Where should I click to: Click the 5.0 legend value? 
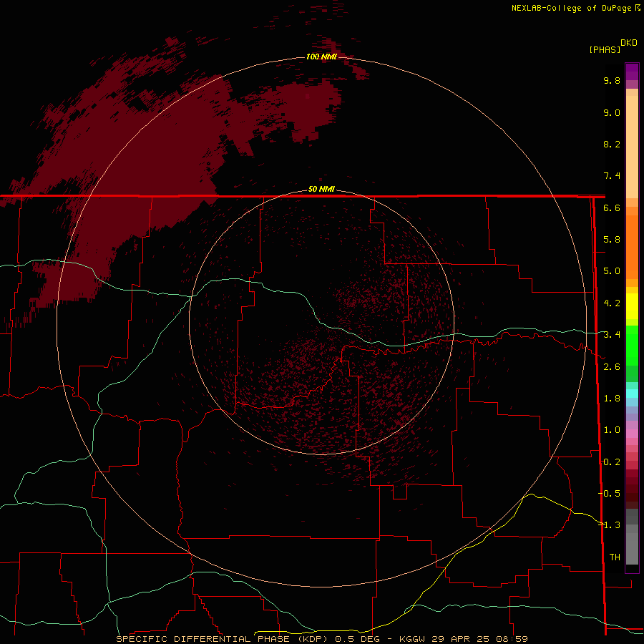tap(612, 271)
